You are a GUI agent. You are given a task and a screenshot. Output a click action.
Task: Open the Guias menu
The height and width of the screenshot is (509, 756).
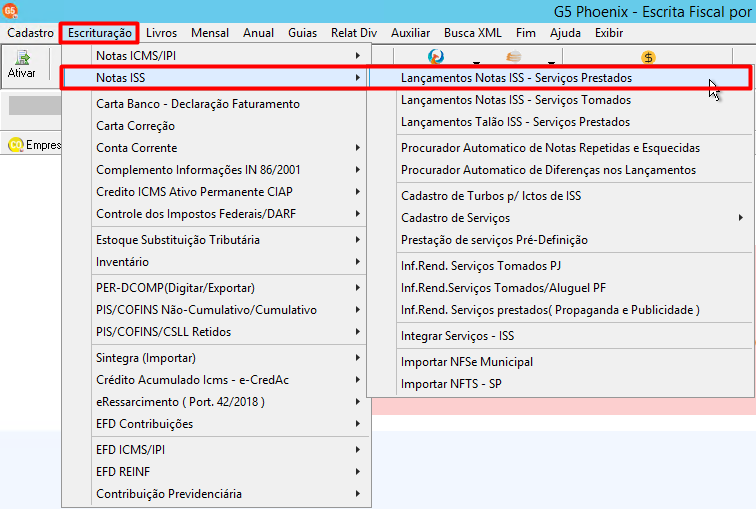(x=302, y=33)
